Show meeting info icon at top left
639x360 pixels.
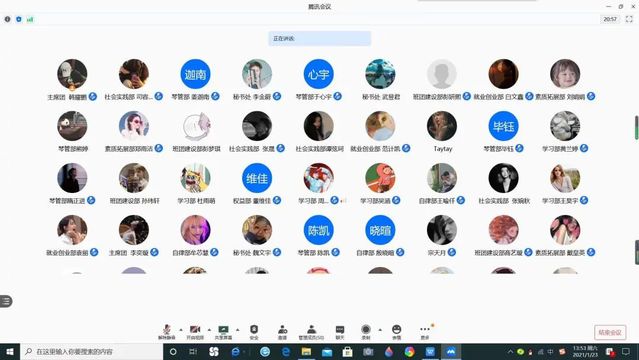7,19
